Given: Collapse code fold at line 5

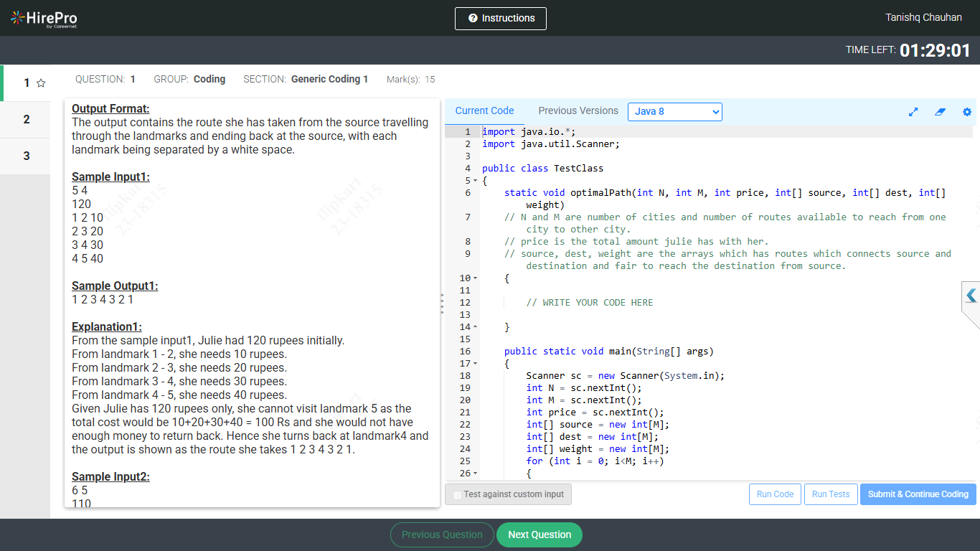Looking at the screenshot, I should click(x=475, y=181).
